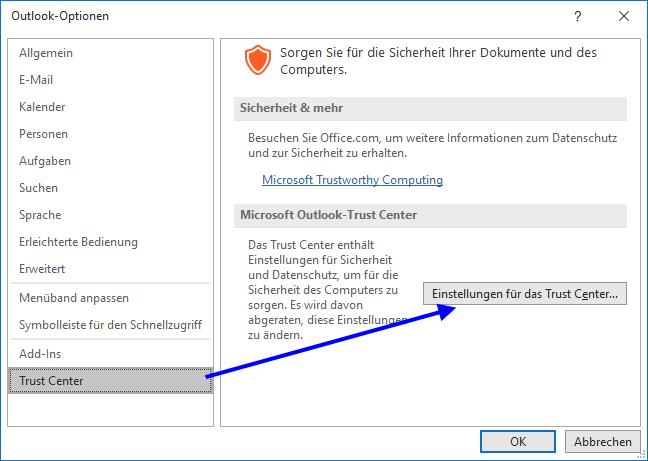Viewport: 648px width, 461px height.
Task: Confirm the dialog with OK
Action: click(x=517, y=441)
